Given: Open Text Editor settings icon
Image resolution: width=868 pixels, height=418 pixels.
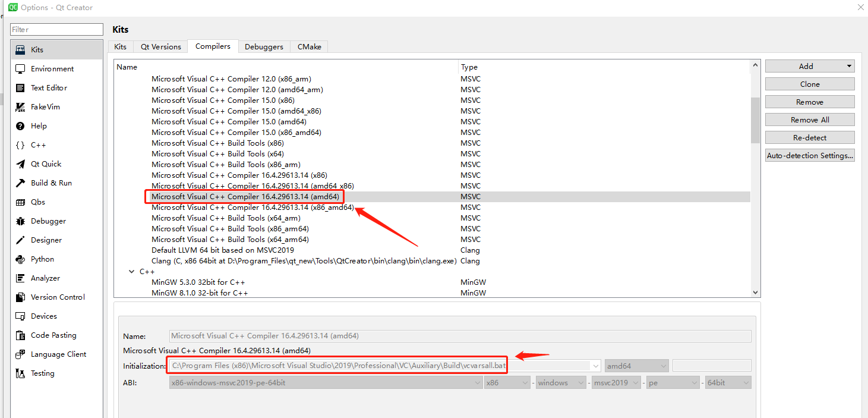Looking at the screenshot, I should [20, 88].
